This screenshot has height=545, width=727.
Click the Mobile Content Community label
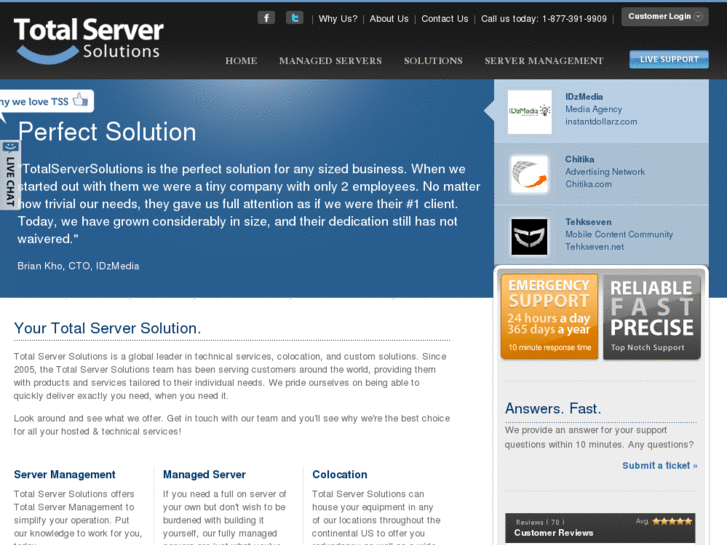[x=619, y=234]
